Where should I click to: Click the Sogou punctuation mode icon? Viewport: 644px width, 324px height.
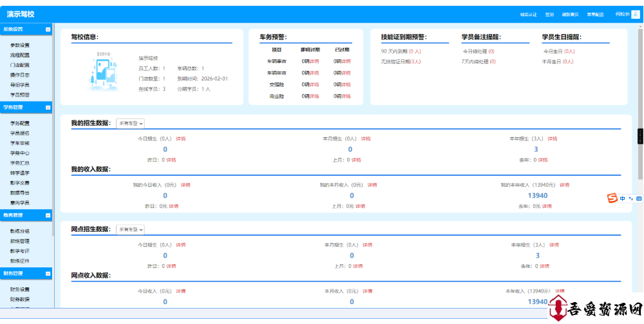tap(631, 199)
